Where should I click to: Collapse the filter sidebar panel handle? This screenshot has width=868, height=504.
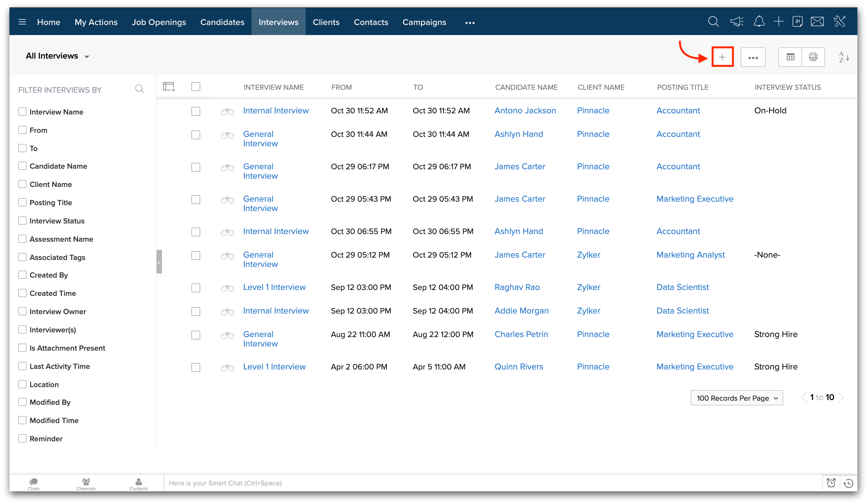(x=159, y=262)
